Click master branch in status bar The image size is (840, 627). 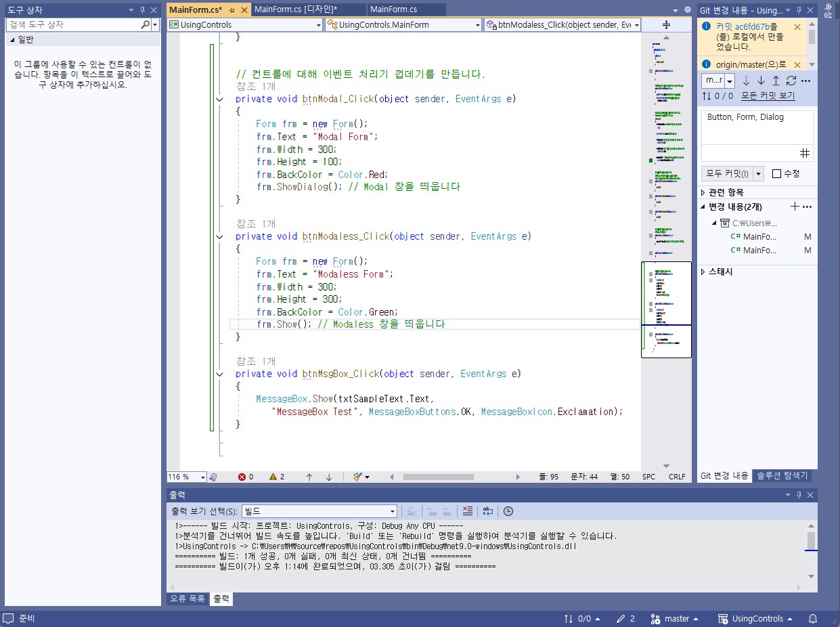[674, 619]
